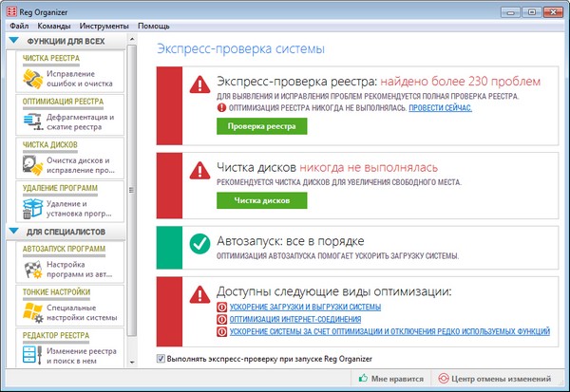Click the thumbs-up Мне нравится icon
The image size is (570, 392).
(x=363, y=378)
